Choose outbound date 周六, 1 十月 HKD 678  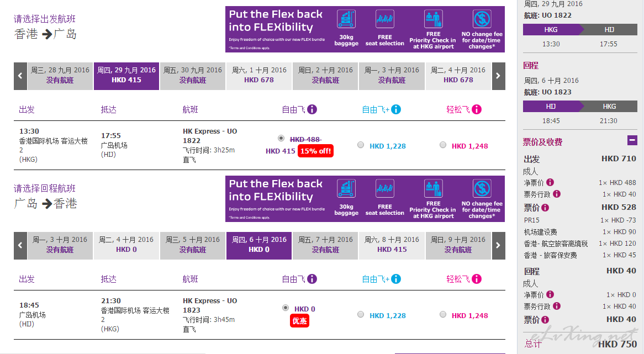[x=259, y=76]
